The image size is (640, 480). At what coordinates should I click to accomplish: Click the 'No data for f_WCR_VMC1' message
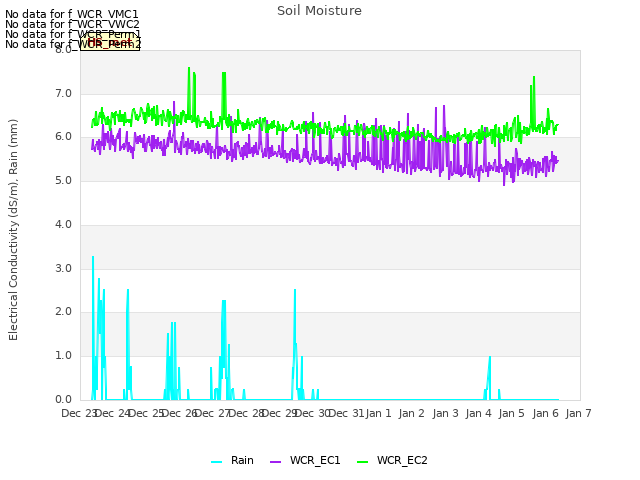pos(72,14)
